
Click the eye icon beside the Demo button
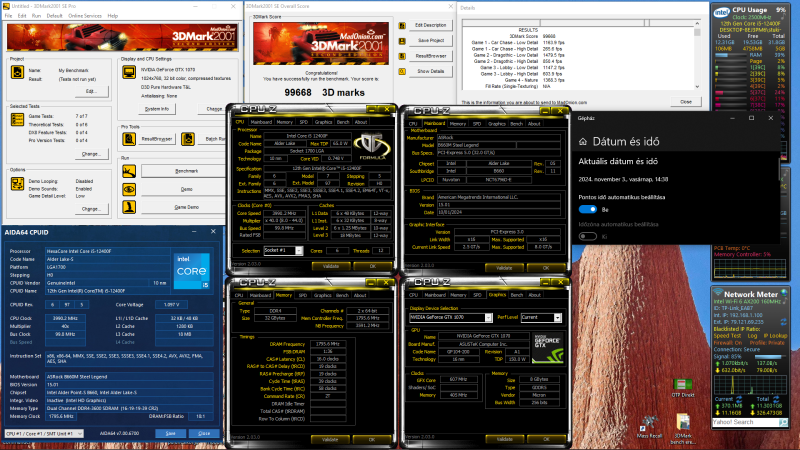[129, 189]
